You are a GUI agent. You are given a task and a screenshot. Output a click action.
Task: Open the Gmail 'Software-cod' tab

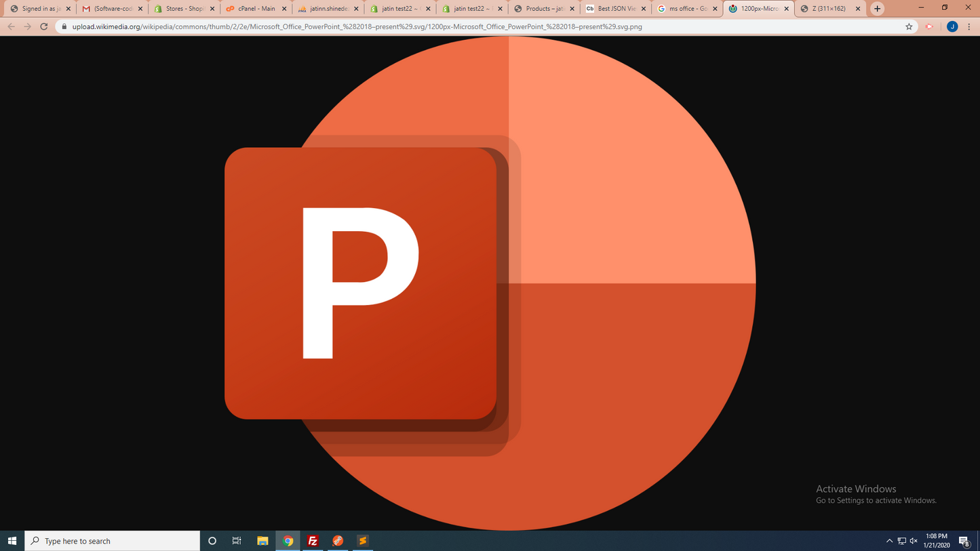[x=112, y=9]
